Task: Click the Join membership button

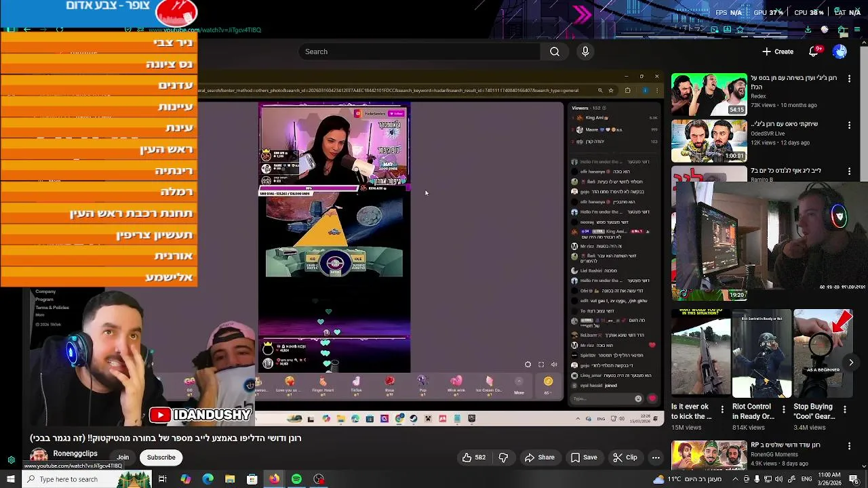Action: pos(123,457)
